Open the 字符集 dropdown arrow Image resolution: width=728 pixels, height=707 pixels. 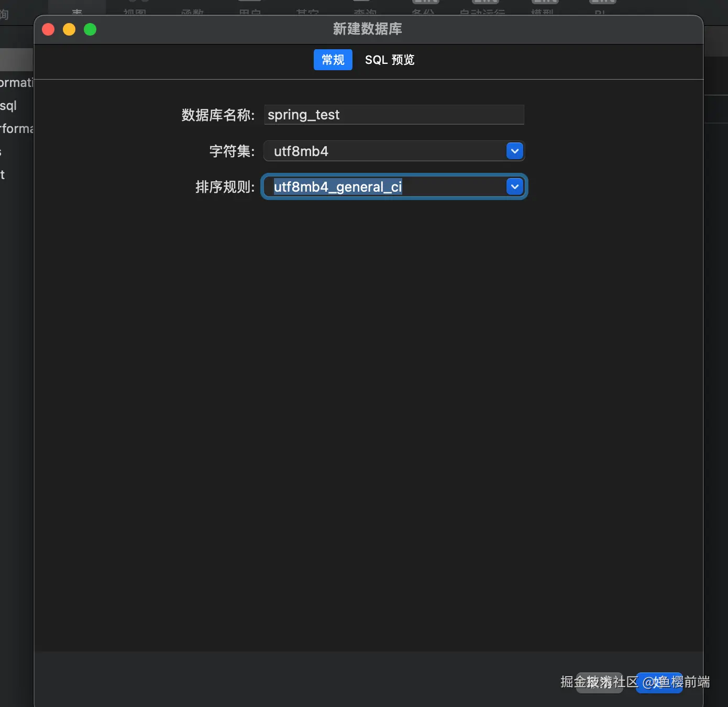pyautogui.click(x=515, y=151)
